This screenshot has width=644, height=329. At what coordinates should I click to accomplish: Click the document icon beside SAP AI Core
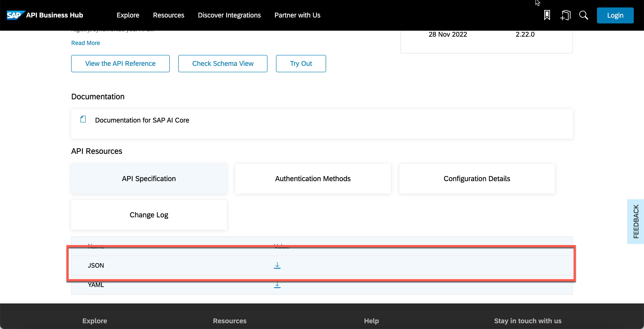(x=83, y=119)
